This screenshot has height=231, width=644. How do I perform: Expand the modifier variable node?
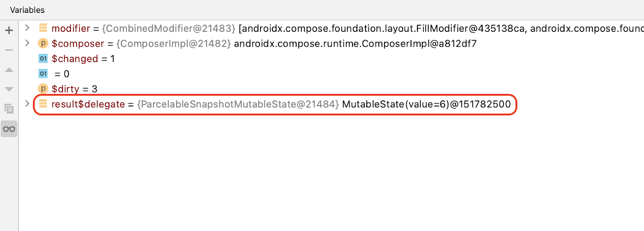(x=27, y=28)
